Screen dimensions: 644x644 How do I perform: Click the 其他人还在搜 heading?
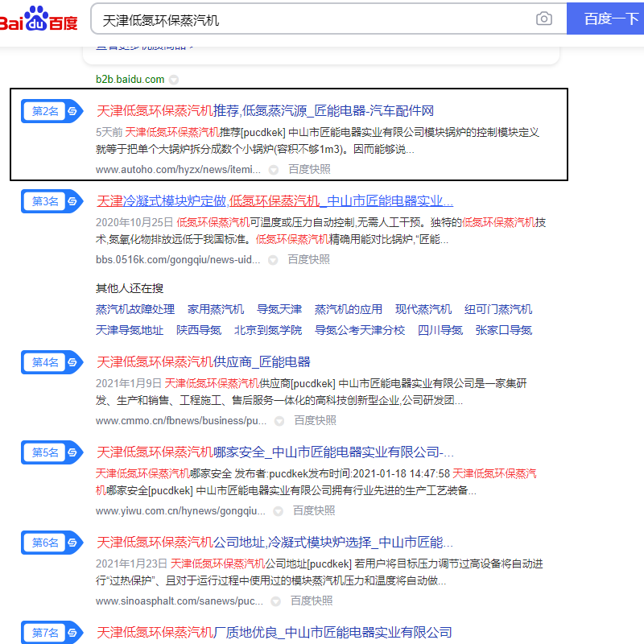pos(130,288)
